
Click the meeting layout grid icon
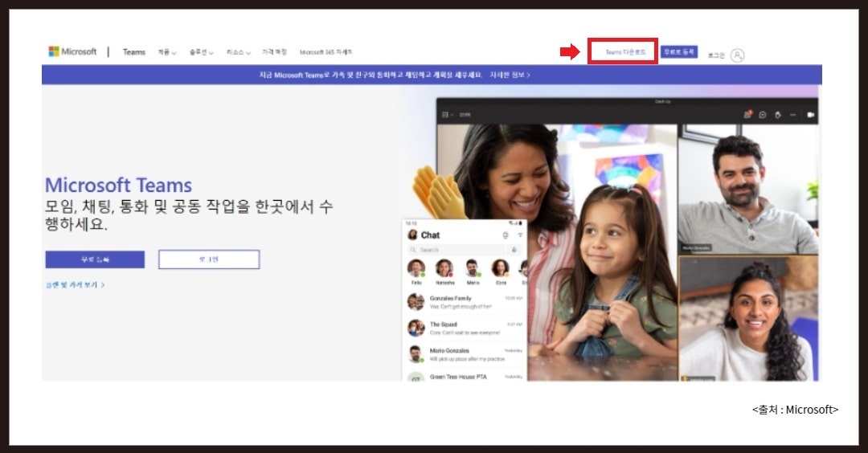[x=446, y=115]
